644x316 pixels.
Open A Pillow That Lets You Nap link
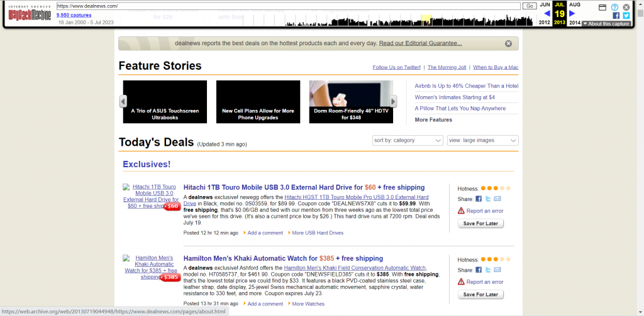460,108
